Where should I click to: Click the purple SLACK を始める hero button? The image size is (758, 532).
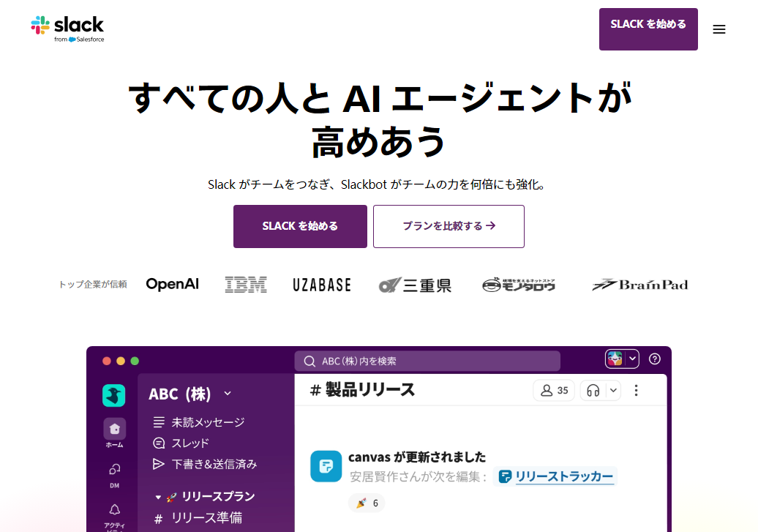point(300,226)
